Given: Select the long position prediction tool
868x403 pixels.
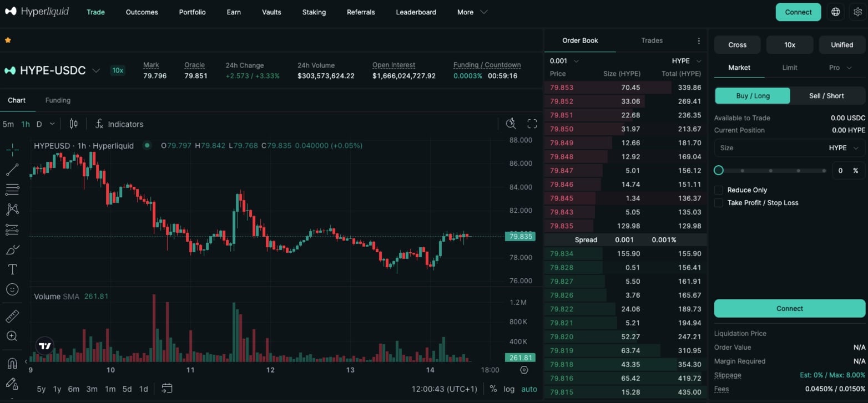Looking at the screenshot, I should tap(12, 229).
